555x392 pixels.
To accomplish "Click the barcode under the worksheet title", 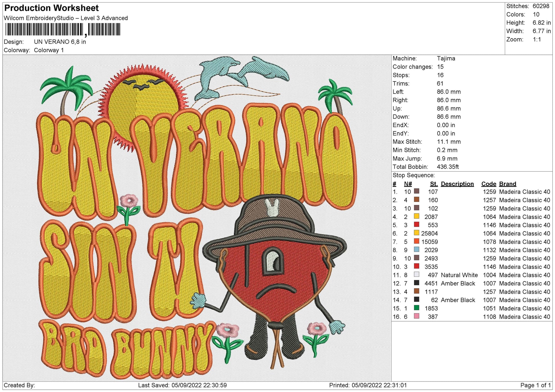I will pos(63,30).
